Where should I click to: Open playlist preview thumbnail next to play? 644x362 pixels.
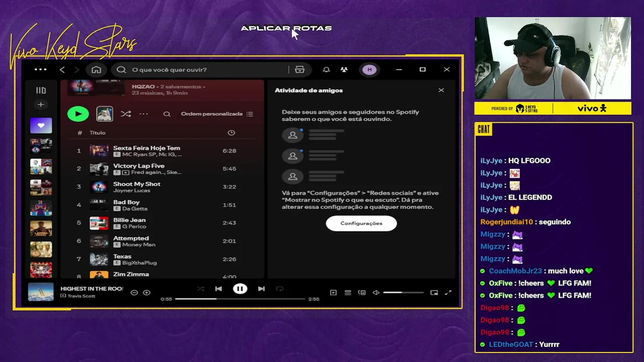[x=105, y=114]
